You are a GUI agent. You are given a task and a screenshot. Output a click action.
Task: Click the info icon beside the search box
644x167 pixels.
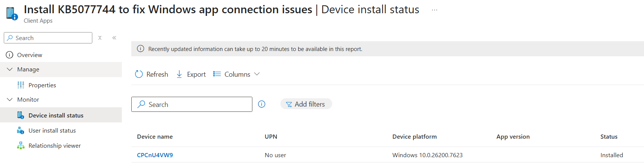tap(261, 104)
